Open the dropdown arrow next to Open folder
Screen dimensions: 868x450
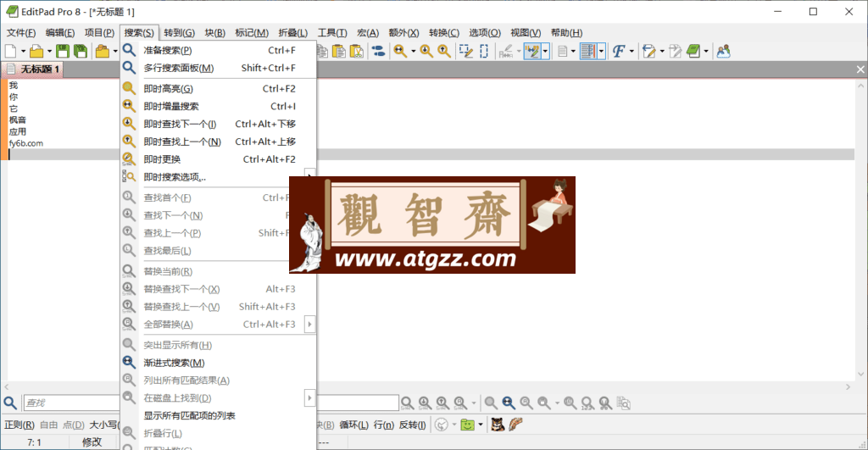tap(49, 52)
